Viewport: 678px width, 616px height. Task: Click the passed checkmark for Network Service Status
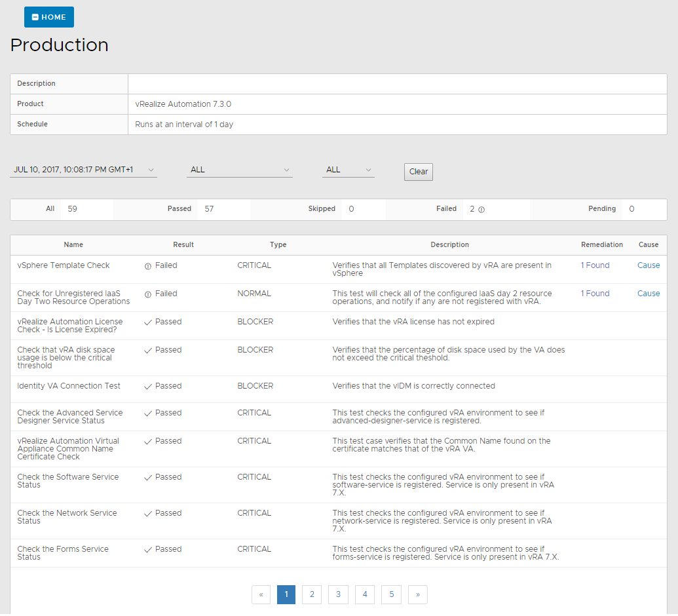pos(148,513)
